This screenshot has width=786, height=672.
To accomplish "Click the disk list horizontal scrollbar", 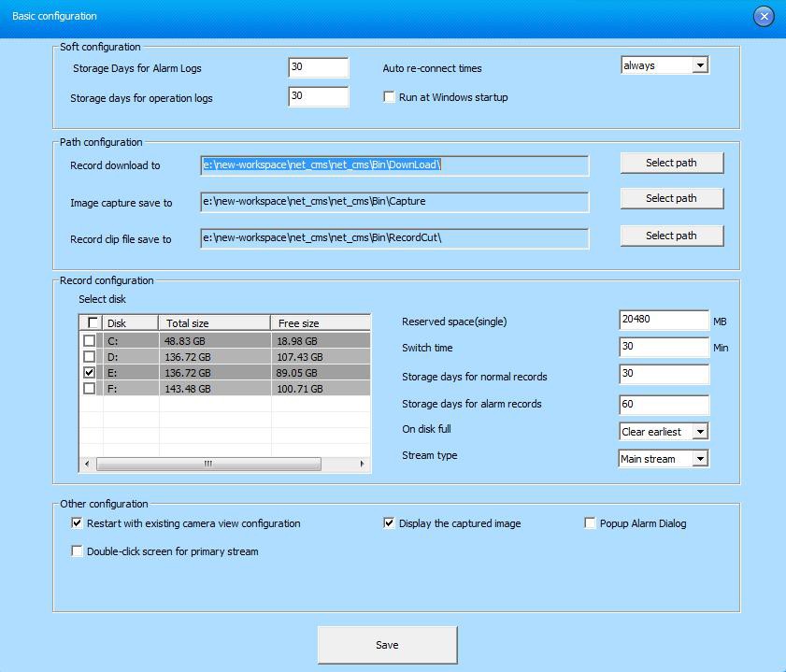I will pos(208,464).
